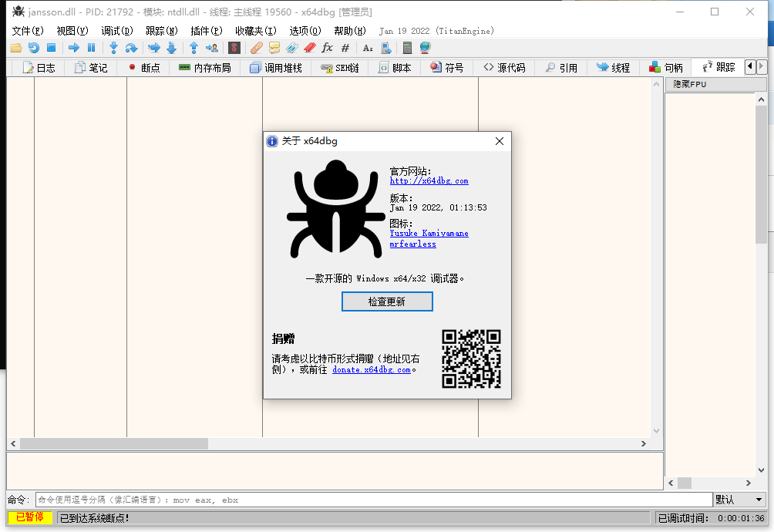Open the 默认 dropdown beside the command box
774x532 pixels.
pos(739,500)
